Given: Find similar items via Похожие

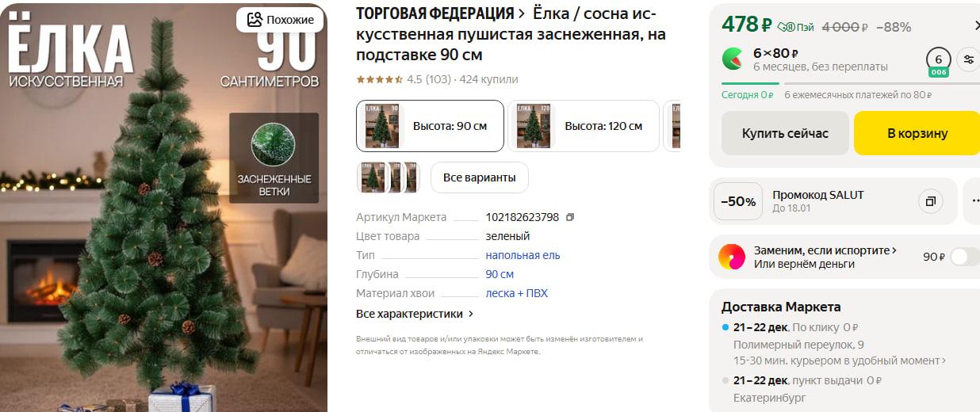Looking at the screenshot, I should (280, 20).
